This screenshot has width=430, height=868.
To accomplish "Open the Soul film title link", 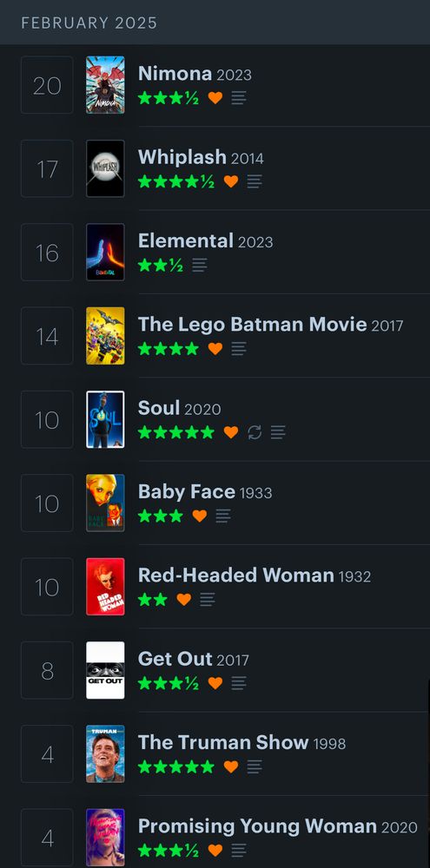I will (158, 408).
